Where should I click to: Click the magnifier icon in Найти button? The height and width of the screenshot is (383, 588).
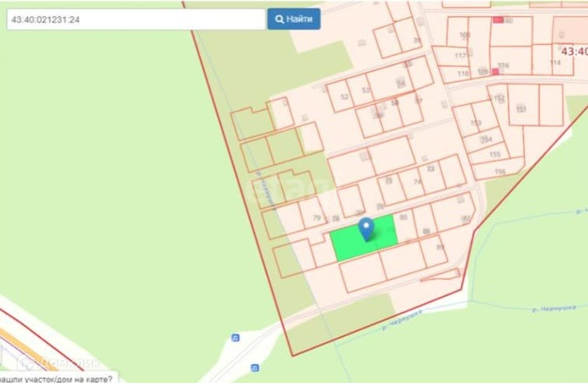click(279, 19)
